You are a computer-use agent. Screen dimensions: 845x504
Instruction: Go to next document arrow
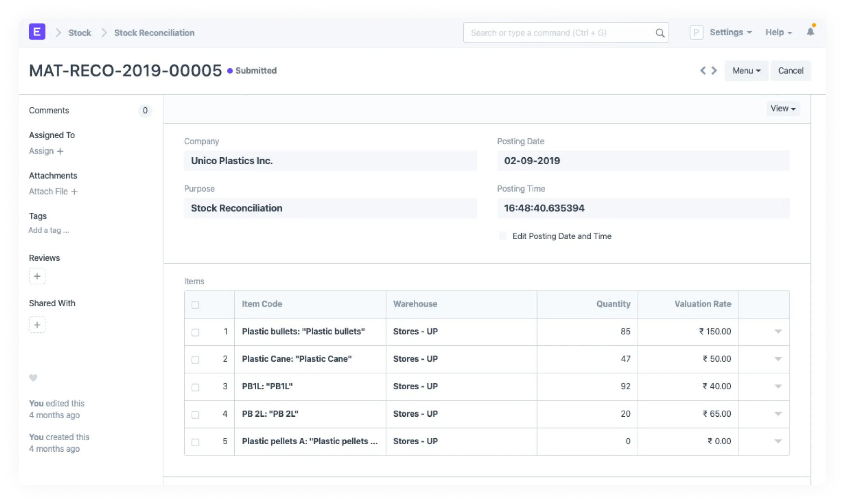coord(714,70)
